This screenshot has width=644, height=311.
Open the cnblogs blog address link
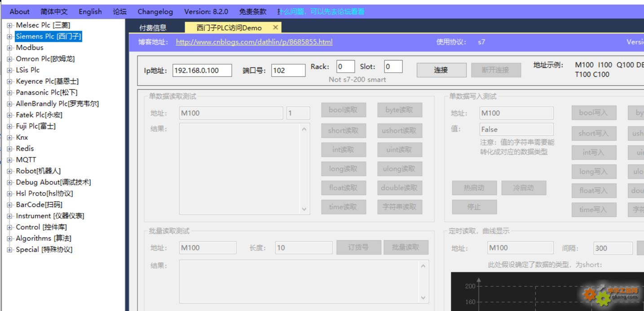click(254, 42)
